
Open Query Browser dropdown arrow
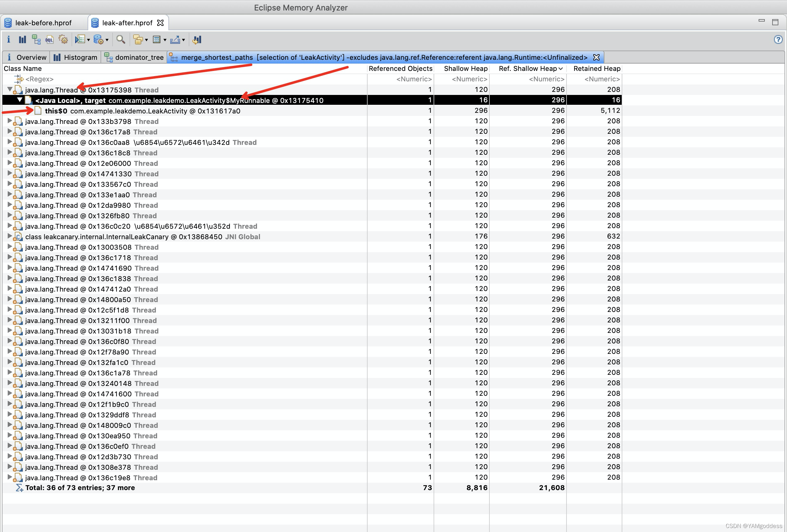pos(107,40)
